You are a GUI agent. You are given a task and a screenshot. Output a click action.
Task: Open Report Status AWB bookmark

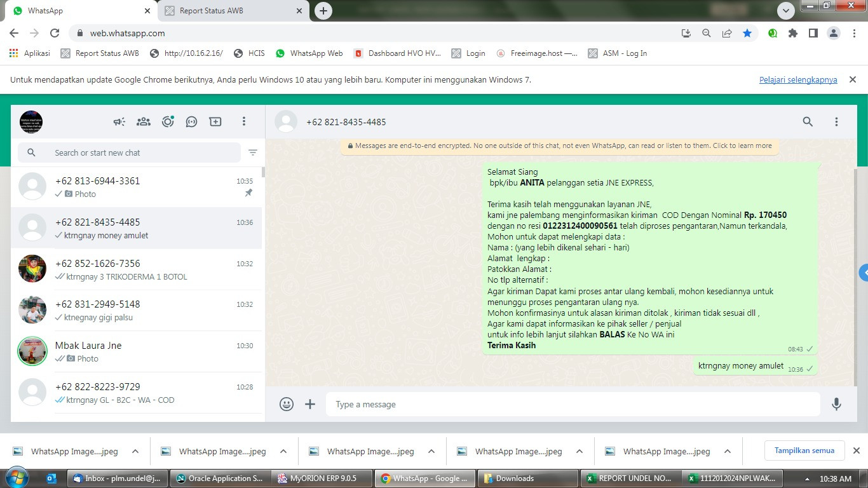(x=100, y=53)
